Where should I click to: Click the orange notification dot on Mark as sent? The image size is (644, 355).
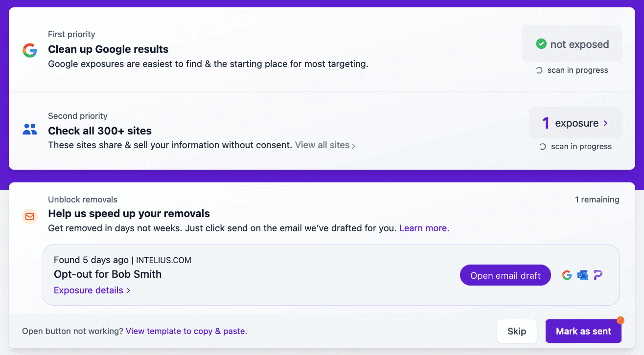click(x=621, y=320)
